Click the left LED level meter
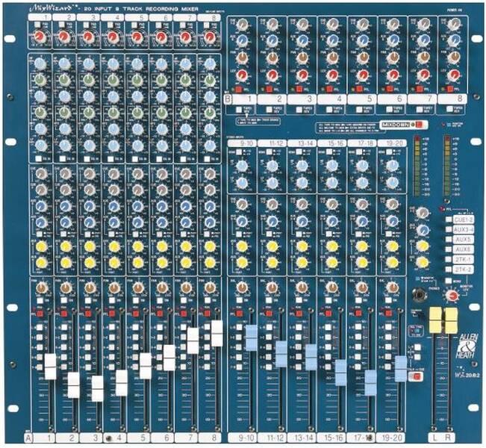486x448 pixels. tap(417, 166)
